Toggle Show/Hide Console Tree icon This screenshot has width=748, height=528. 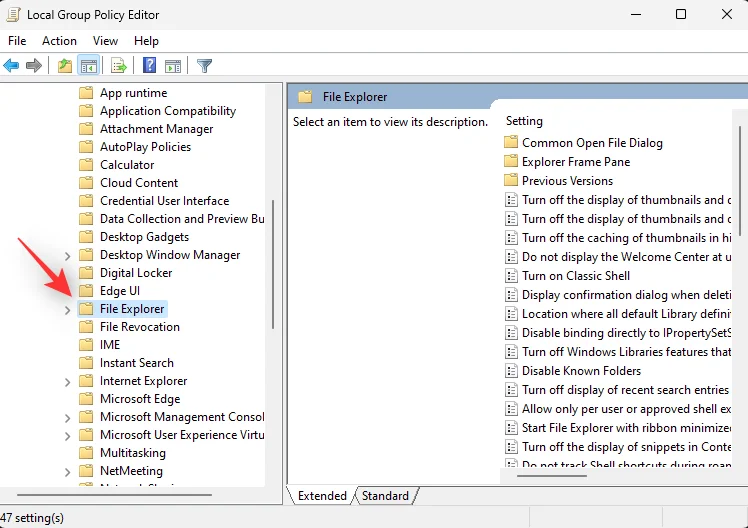click(x=89, y=65)
